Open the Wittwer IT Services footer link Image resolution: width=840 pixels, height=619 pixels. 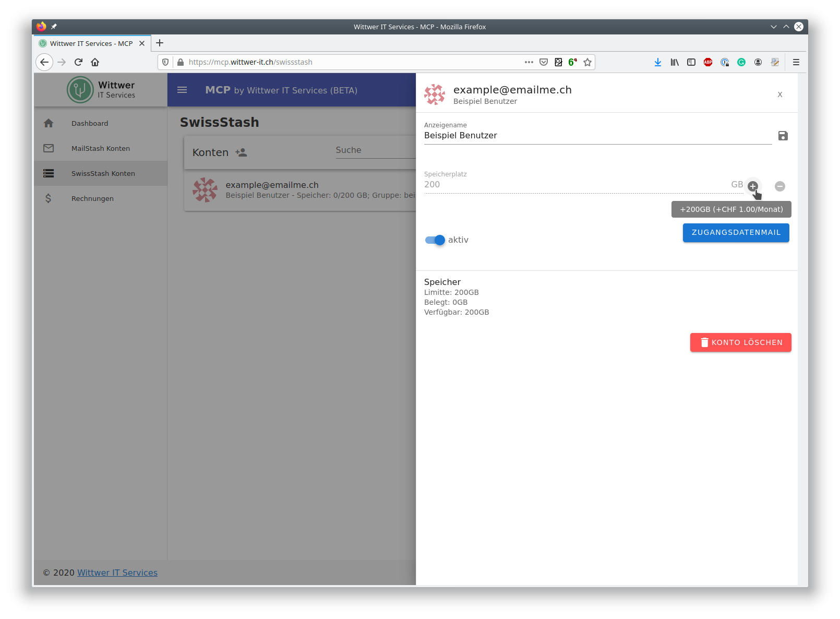pyautogui.click(x=117, y=573)
